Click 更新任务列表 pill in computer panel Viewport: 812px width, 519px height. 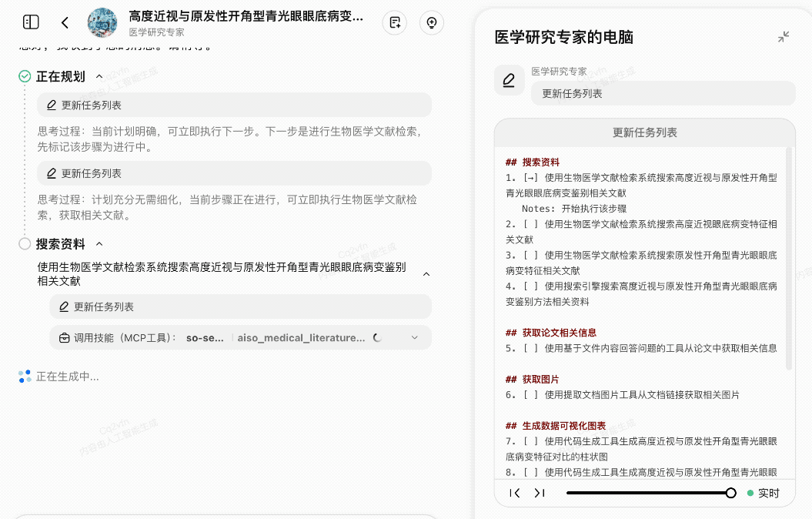(663, 94)
